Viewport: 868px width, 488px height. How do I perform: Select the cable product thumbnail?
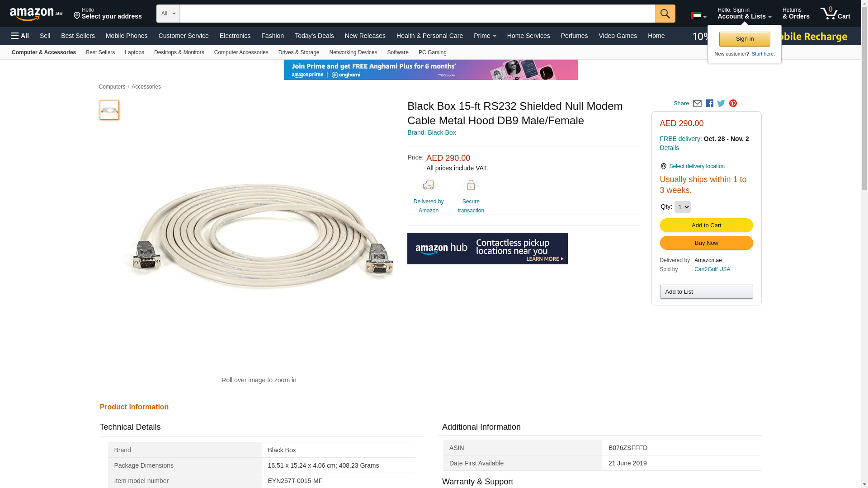point(109,110)
